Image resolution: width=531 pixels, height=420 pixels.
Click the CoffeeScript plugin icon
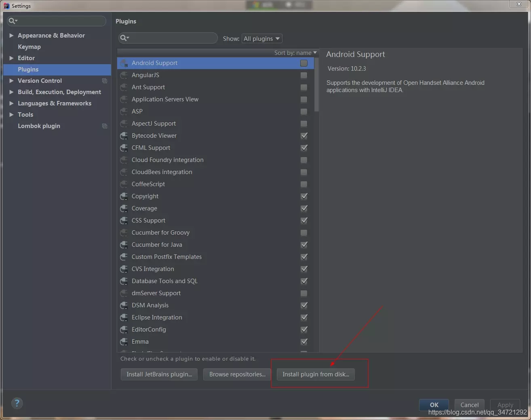tap(124, 184)
